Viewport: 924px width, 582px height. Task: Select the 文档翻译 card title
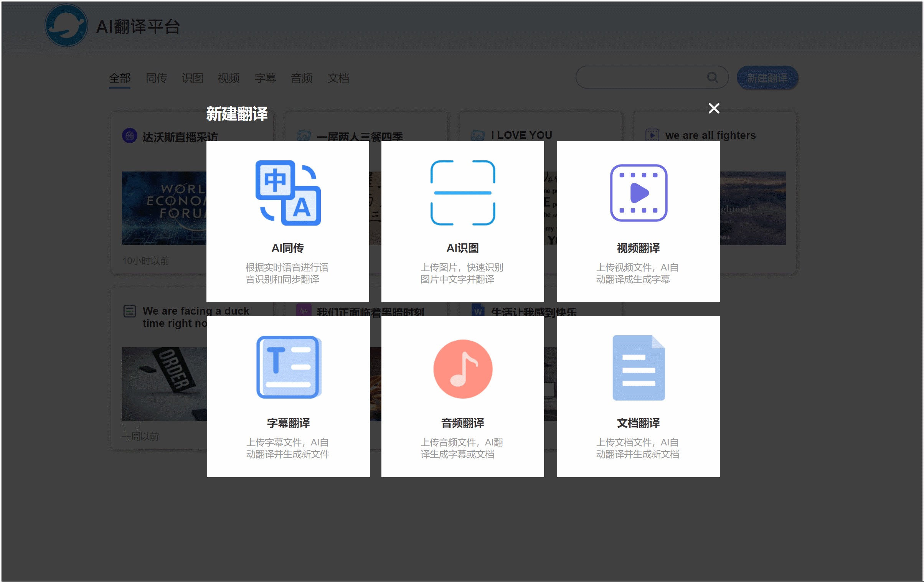pos(639,423)
